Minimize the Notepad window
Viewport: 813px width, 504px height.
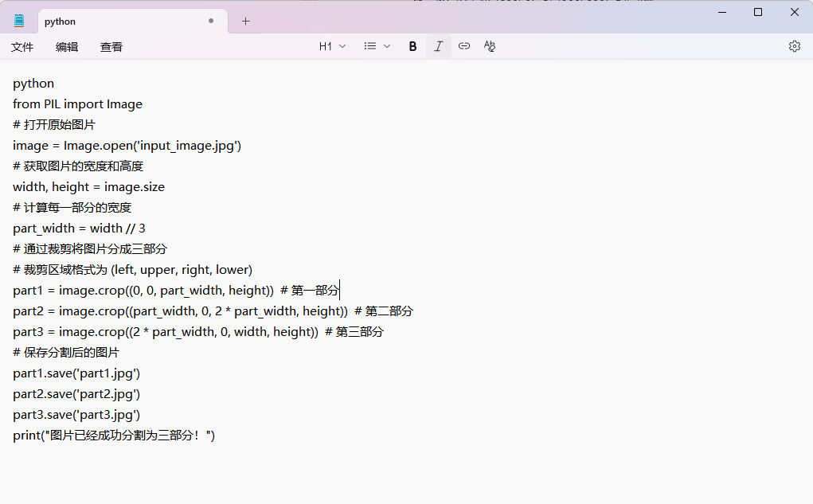point(722,12)
